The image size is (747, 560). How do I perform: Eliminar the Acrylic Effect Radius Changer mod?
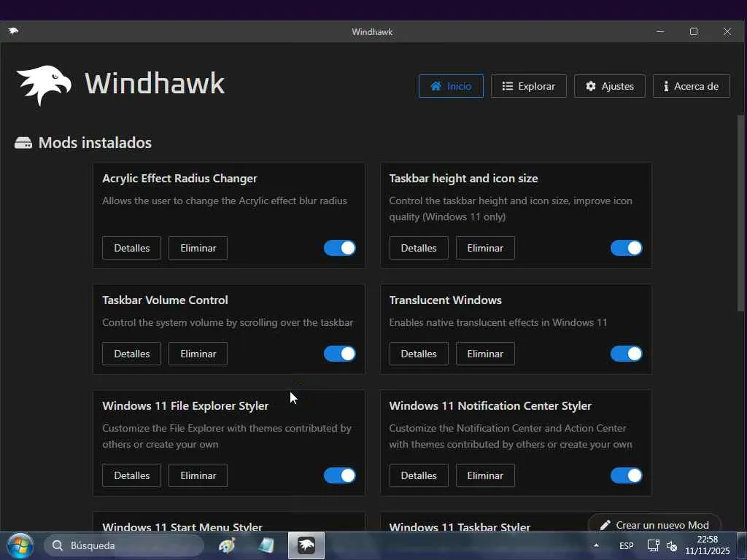[198, 248]
